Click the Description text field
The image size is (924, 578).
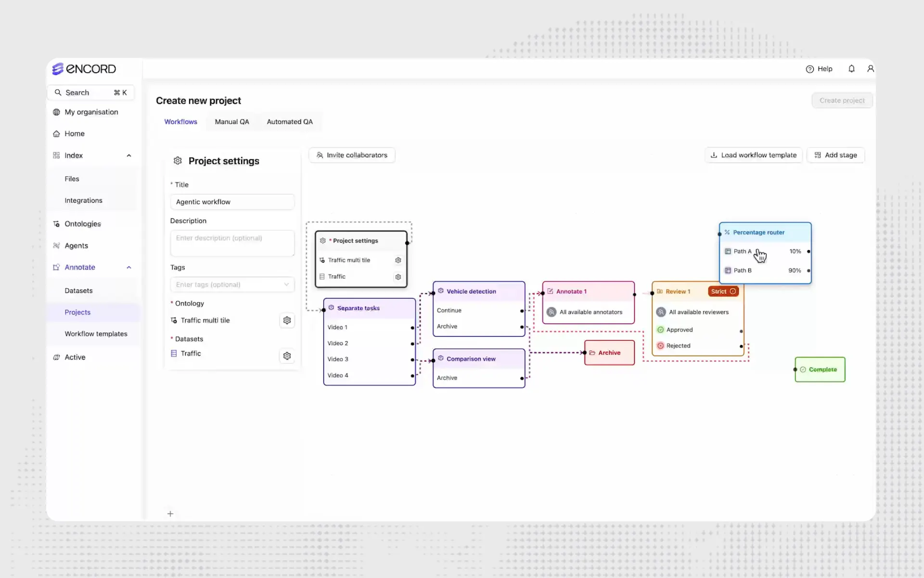(232, 243)
